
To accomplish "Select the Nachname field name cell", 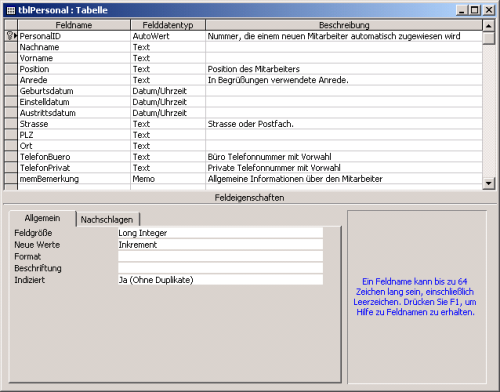I will 74,47.
